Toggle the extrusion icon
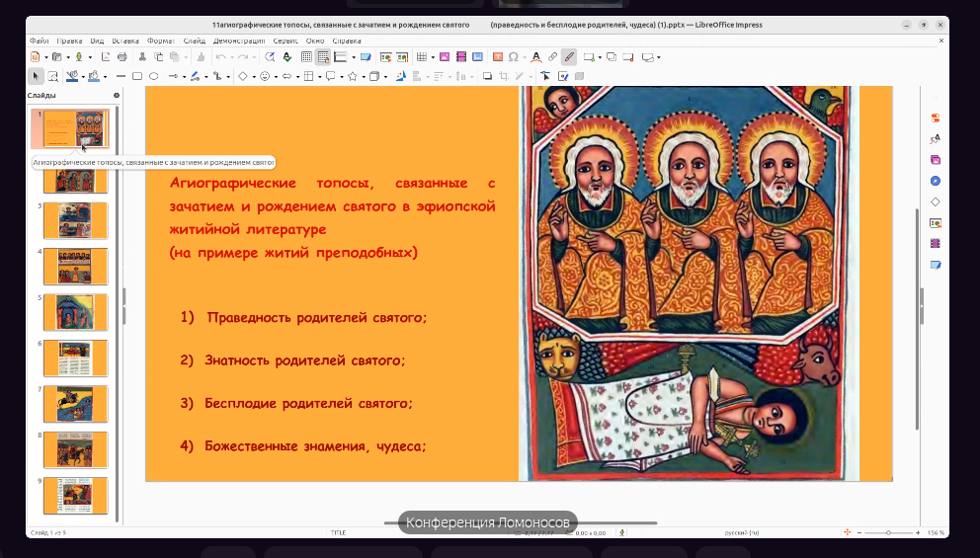Viewport: 980px width, 558px height. point(579,76)
